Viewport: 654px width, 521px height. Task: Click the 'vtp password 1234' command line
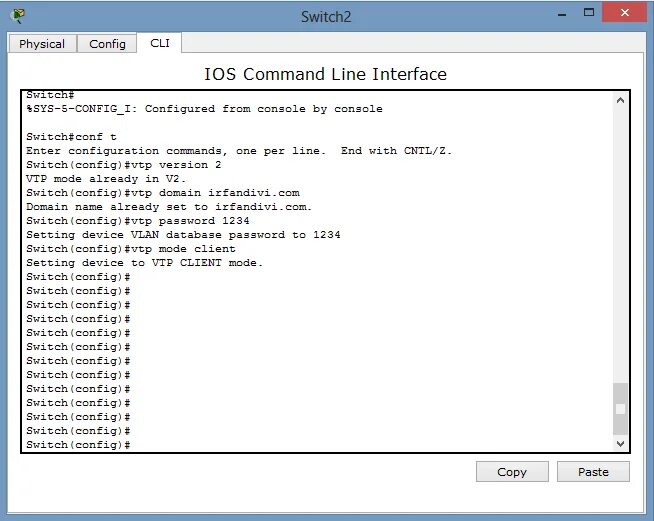coord(138,221)
